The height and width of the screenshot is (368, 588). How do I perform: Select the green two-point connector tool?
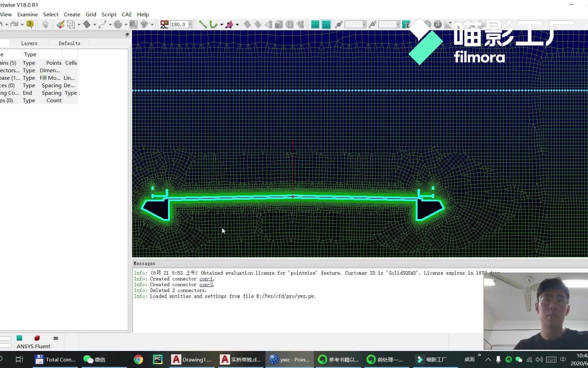[202, 24]
